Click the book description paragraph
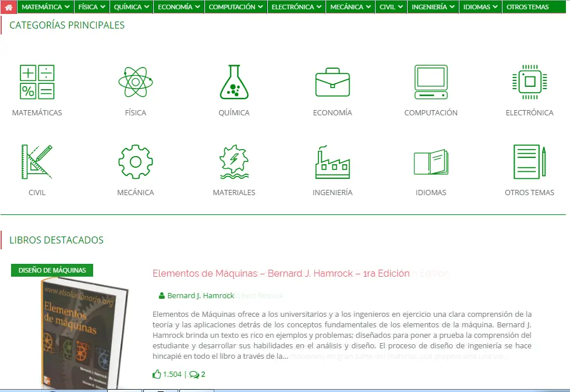The width and height of the screenshot is (570, 392). click(x=342, y=335)
